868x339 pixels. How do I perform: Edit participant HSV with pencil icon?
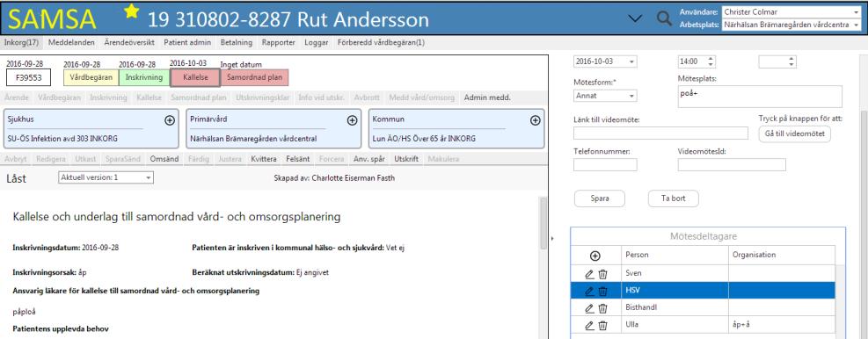click(x=589, y=291)
